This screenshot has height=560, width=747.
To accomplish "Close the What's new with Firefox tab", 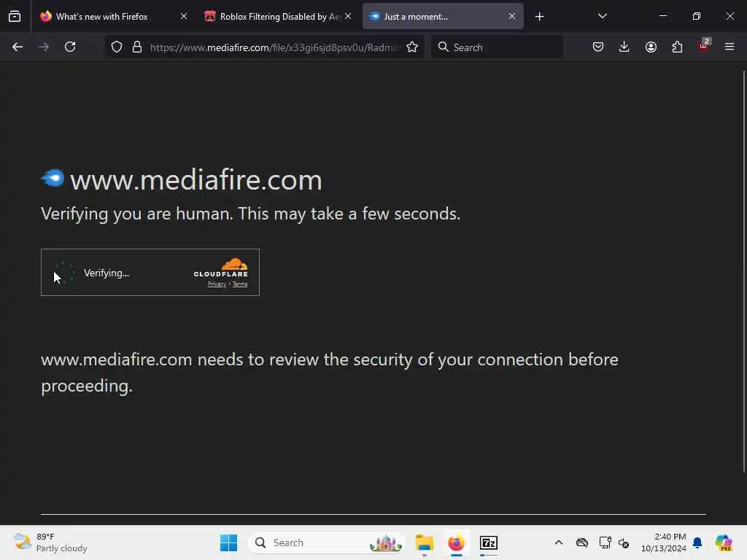I will point(184,16).
